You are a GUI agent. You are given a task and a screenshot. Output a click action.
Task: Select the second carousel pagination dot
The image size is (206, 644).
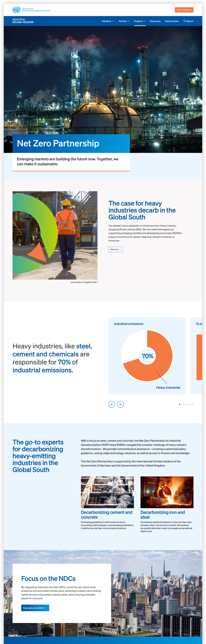click(182, 404)
